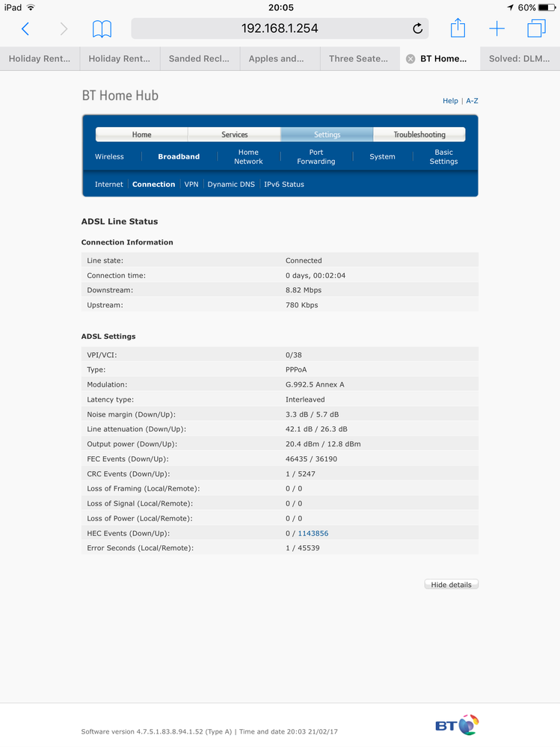The image size is (560, 747).
Task: Select CRC events 1 / 5247
Action: coord(301,474)
